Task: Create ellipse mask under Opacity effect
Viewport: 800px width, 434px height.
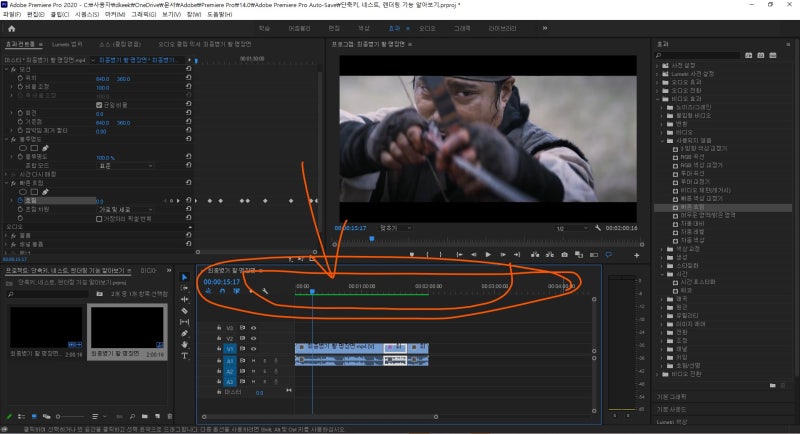Action: pyautogui.click(x=23, y=148)
